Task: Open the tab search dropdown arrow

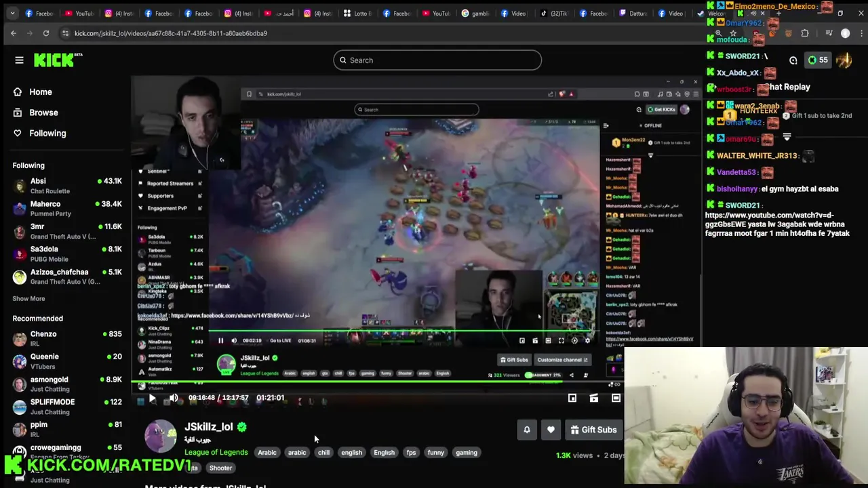Action: point(12,13)
